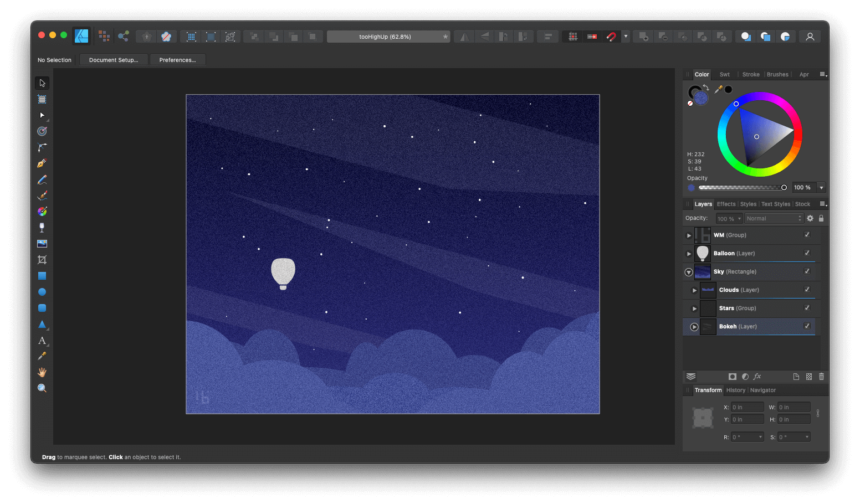The height and width of the screenshot is (504, 860).
Task: Flip the selection horizontally from the toolbar
Action: 464,36
